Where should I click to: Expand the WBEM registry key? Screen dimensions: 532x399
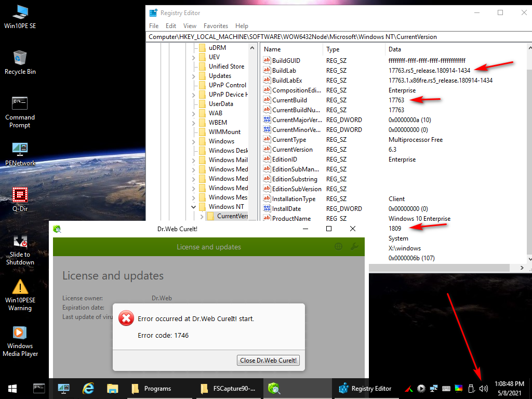click(194, 123)
